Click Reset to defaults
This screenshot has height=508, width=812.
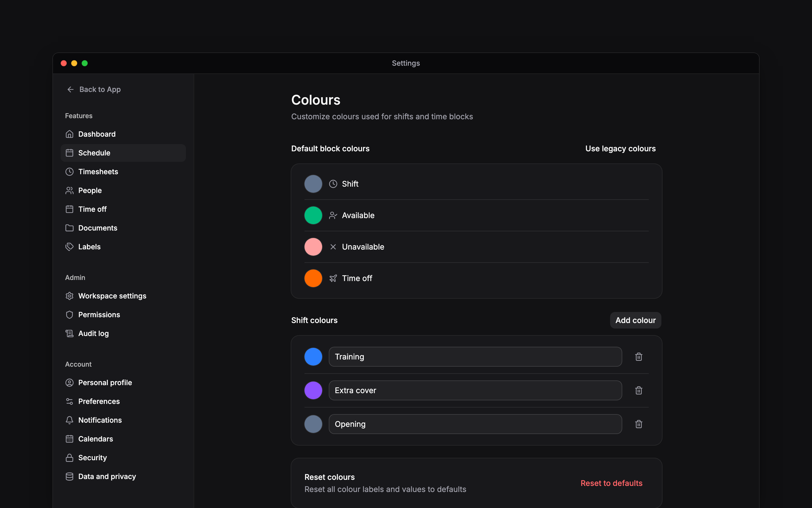(611, 483)
